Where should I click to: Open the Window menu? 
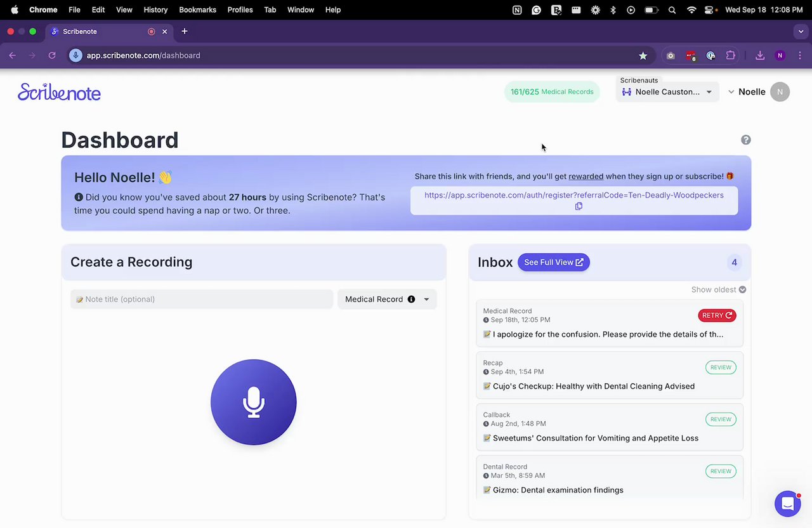[301, 10]
